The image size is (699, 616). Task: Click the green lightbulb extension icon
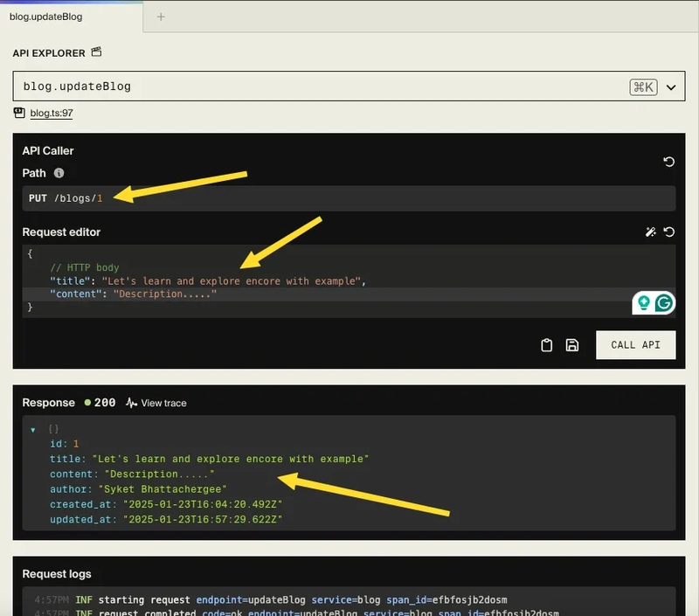tap(644, 302)
